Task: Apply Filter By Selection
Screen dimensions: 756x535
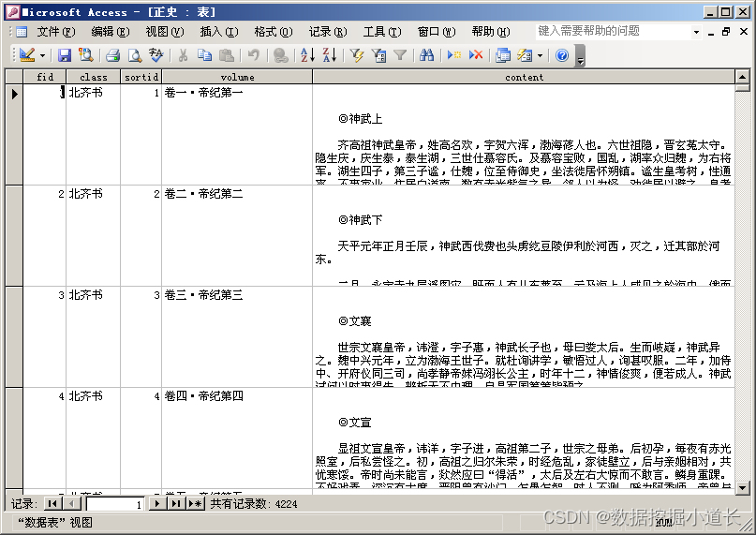Action: (x=357, y=55)
